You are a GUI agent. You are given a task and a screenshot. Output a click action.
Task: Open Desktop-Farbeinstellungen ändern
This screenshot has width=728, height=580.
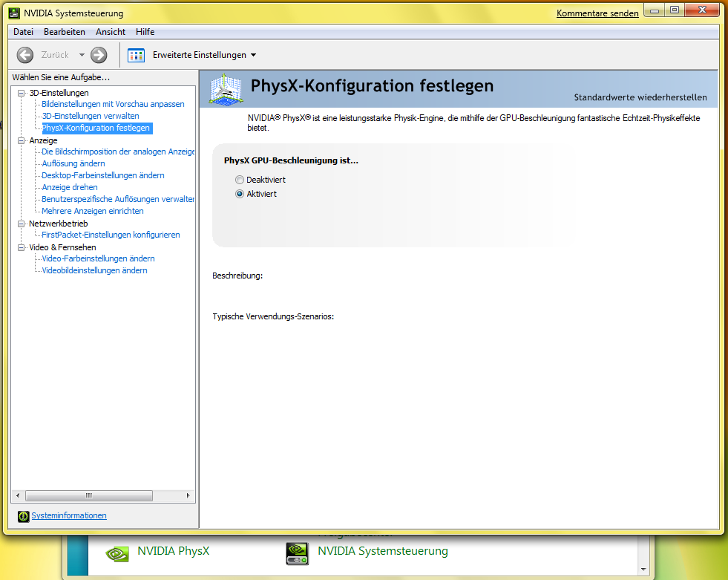click(103, 175)
